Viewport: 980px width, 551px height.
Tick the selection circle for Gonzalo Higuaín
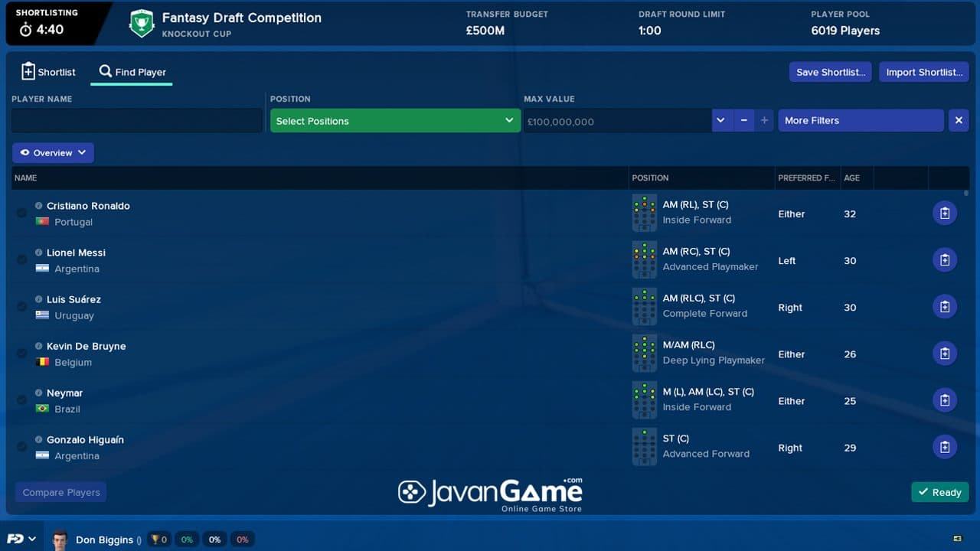(x=21, y=447)
